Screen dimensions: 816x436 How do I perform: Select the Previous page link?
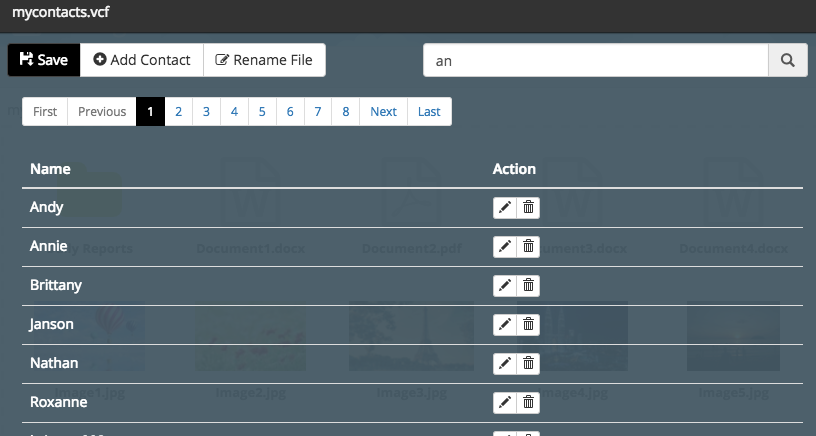coord(102,112)
